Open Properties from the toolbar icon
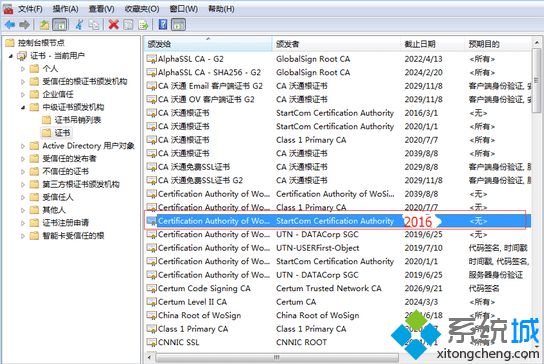 [128, 25]
